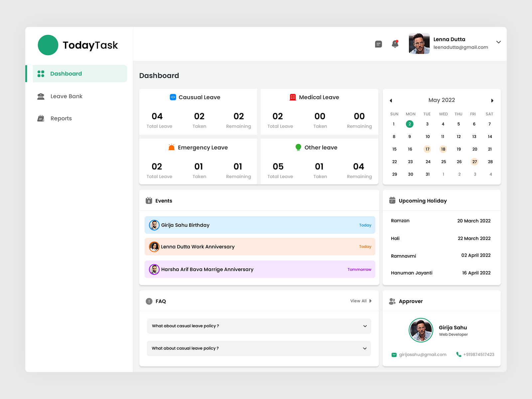Click the approver's round profile picture
Image resolution: width=532 pixels, height=399 pixels.
421,330
